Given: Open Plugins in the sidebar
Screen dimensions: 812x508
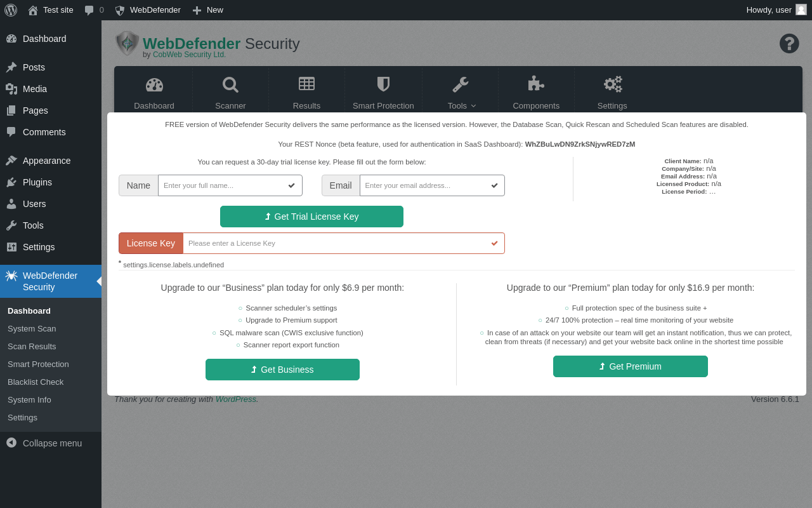Looking at the screenshot, I should pyautogui.click(x=51, y=182).
